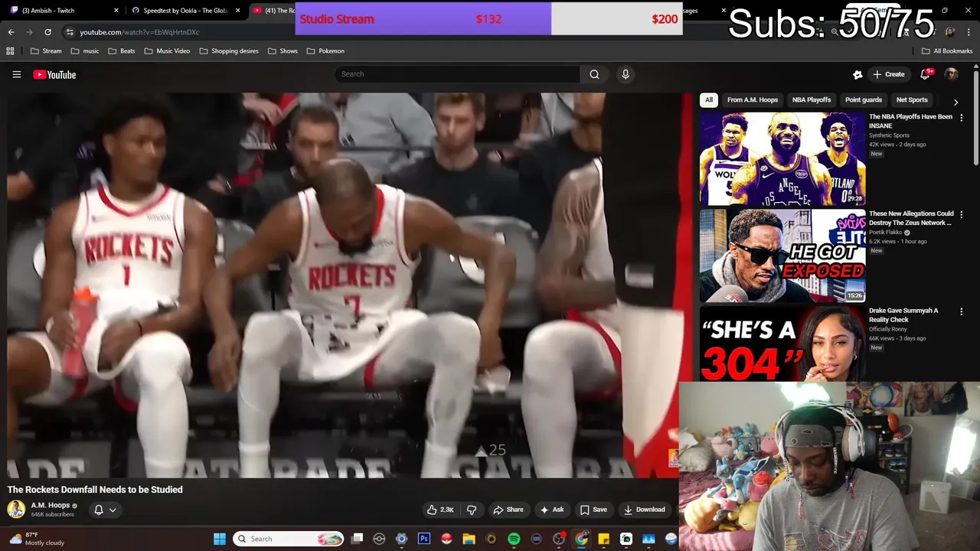Reload the YouTube page
The height and width of the screenshot is (551, 980).
point(47,32)
